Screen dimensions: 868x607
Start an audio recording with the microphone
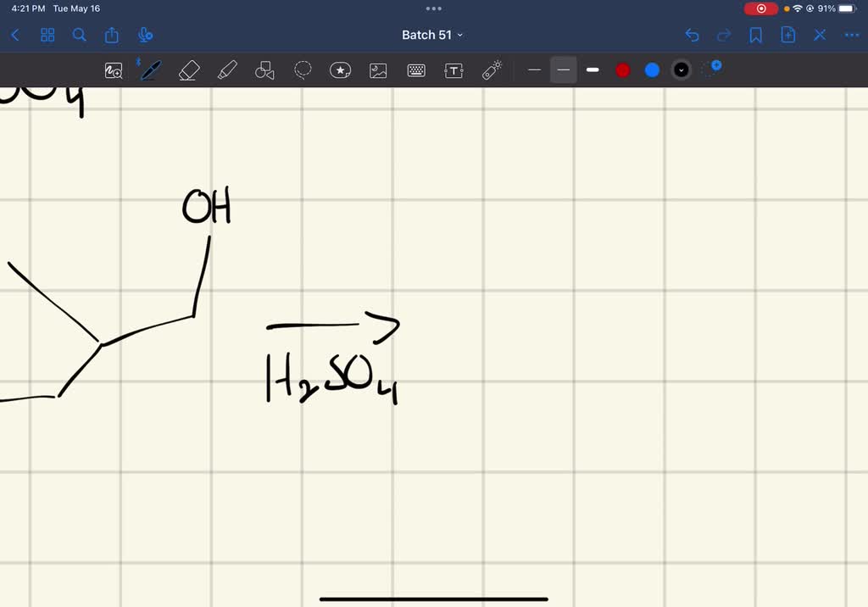[x=145, y=35]
